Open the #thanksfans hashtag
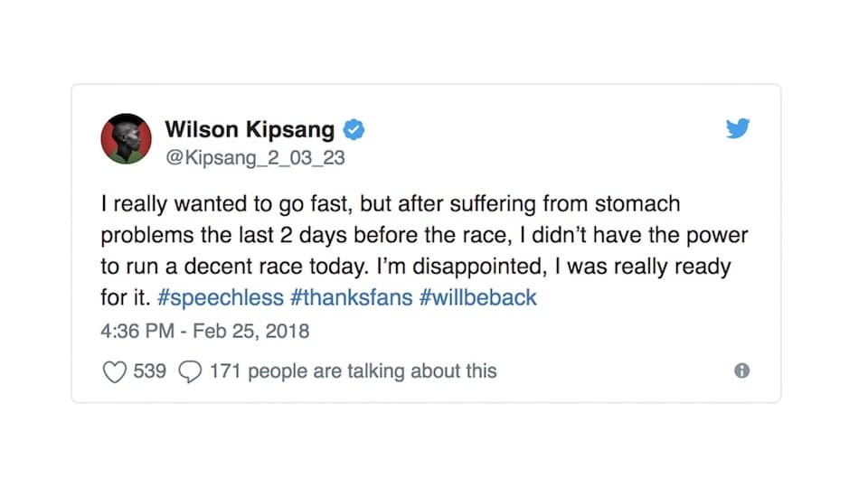Image resolution: width=868 pixels, height=488 pixels. [352, 297]
